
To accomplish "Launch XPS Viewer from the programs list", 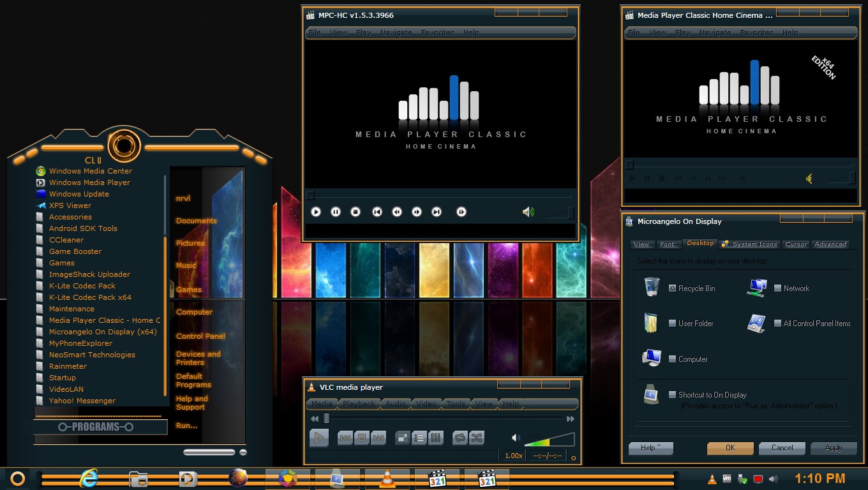I will pyautogui.click(x=70, y=205).
